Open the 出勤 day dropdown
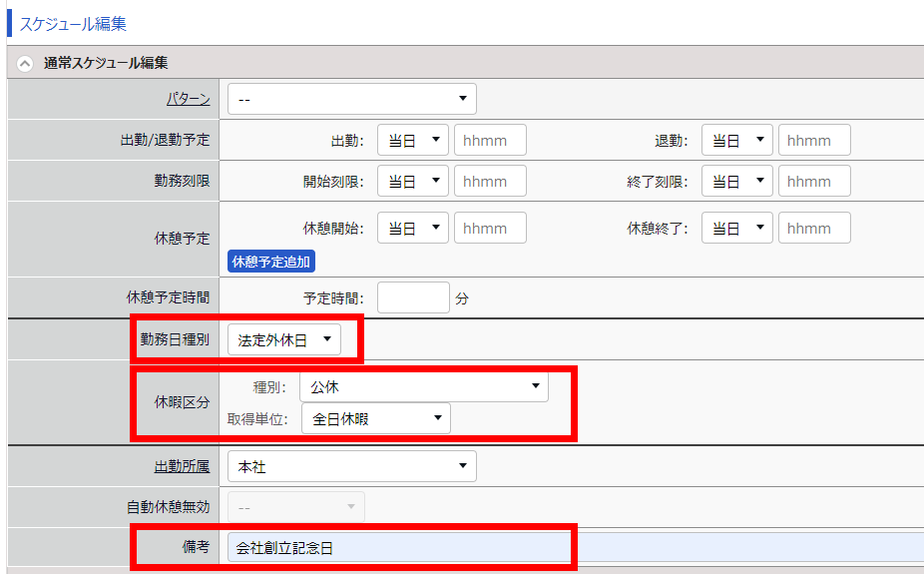 tap(413, 141)
